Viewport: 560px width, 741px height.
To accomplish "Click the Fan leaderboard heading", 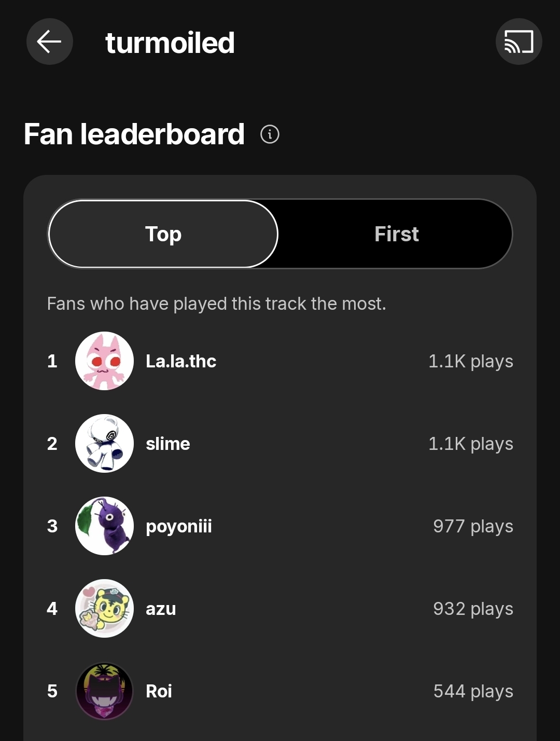I will click(134, 134).
